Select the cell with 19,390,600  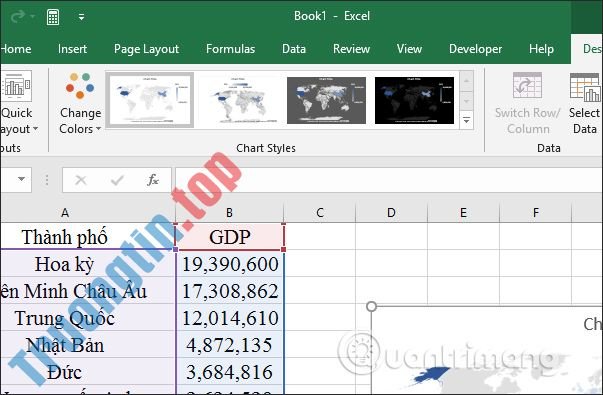coord(230,263)
